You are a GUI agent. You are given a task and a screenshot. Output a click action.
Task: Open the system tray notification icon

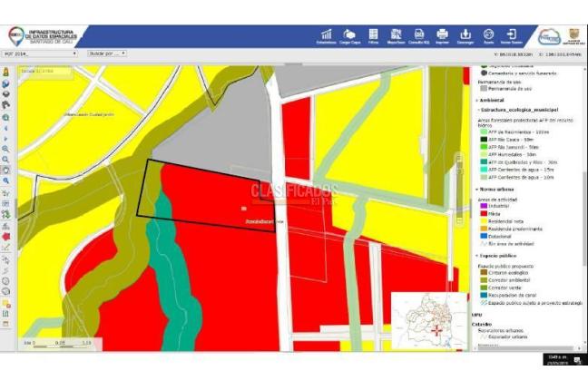click(577, 360)
